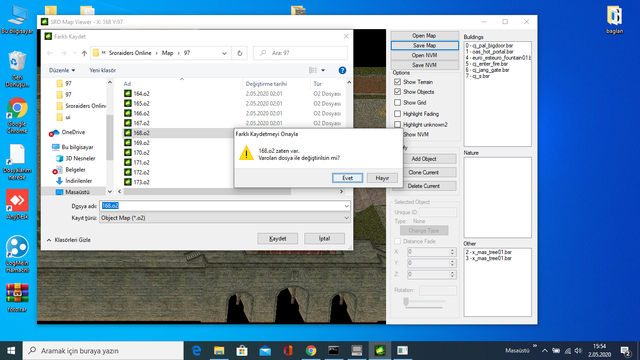Click the Add Object button
This screenshot has width=640, height=360.
pyautogui.click(x=424, y=159)
